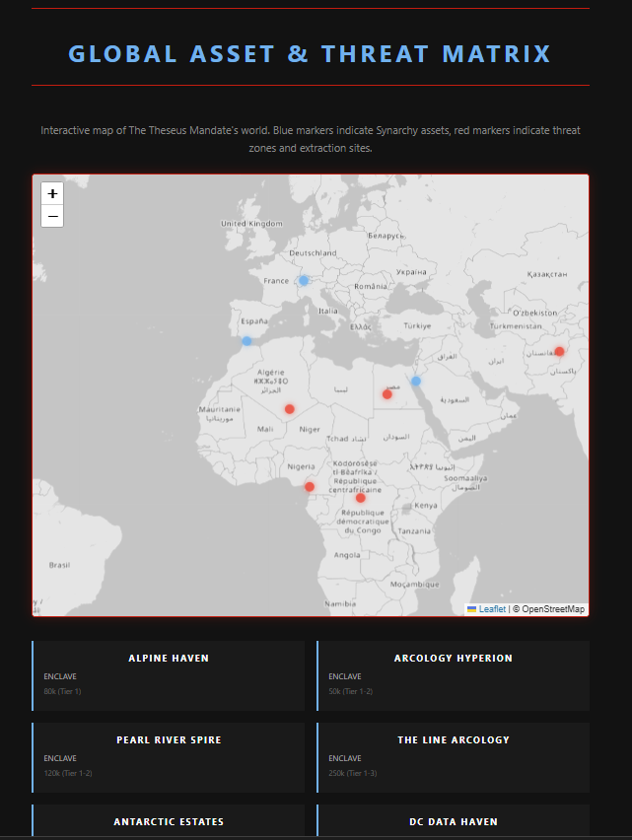
Task: Click the red marker in southern Nigeria
Action: pyautogui.click(x=310, y=486)
